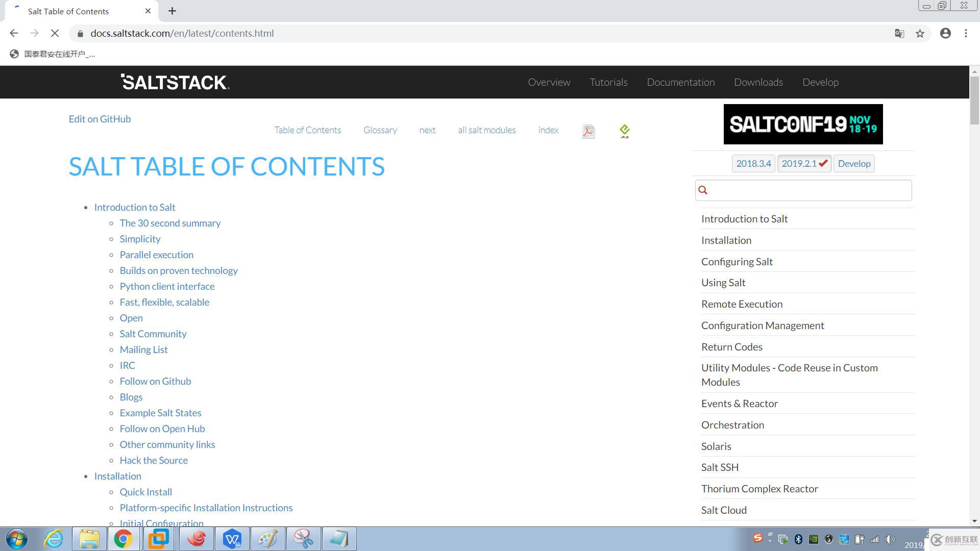
Task: Click the page vertical scrollbar thumb
Action: pyautogui.click(x=974, y=100)
